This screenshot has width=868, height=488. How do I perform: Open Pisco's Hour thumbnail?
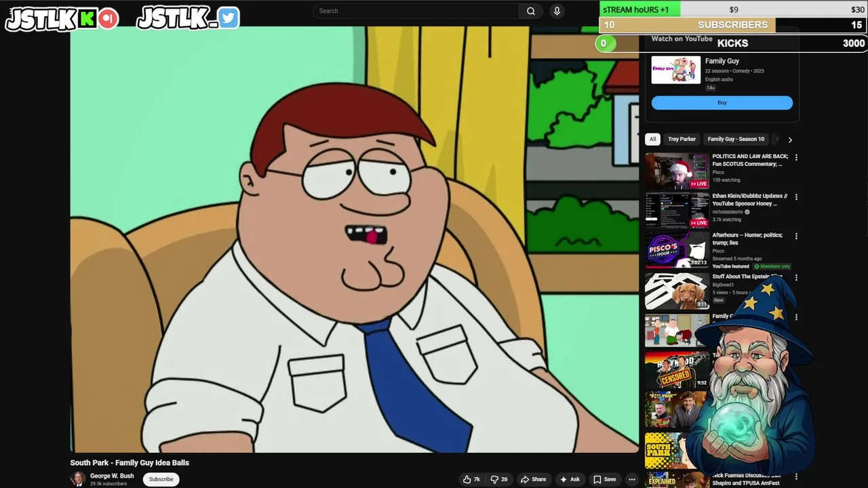click(677, 250)
